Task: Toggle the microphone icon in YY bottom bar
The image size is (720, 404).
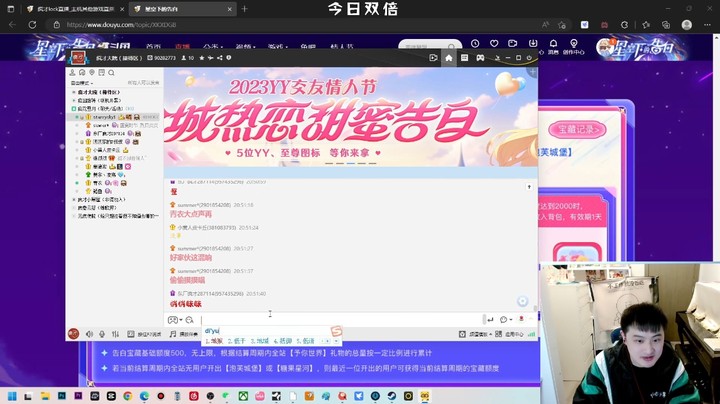Action: [102, 334]
